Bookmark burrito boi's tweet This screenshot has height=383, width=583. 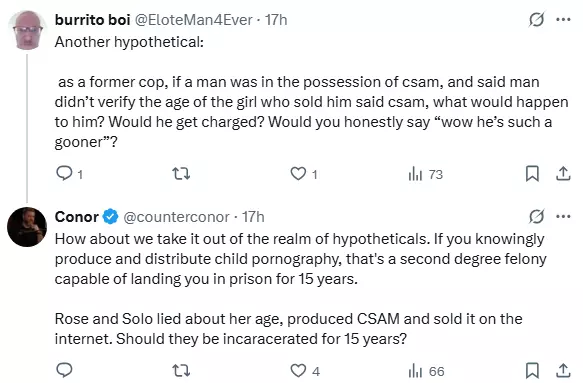coord(532,173)
